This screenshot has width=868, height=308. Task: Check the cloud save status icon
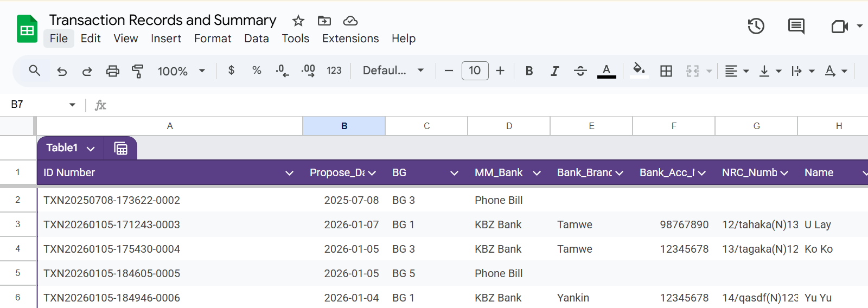(x=350, y=21)
